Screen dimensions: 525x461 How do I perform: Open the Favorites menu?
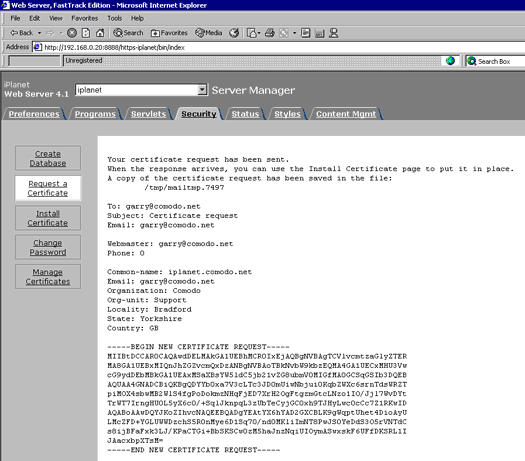[85, 18]
